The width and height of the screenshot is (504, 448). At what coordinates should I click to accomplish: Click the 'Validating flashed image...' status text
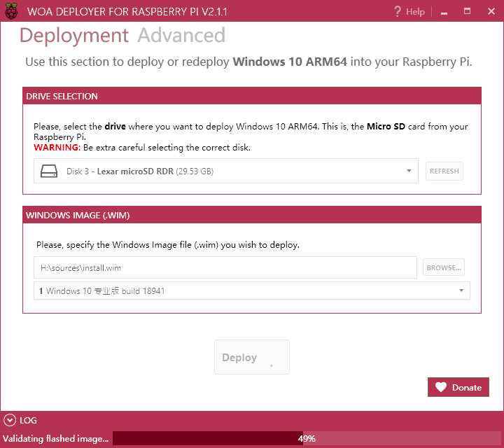(x=55, y=439)
